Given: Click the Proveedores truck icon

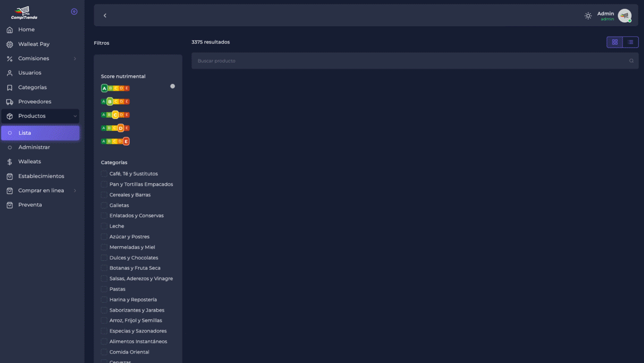Looking at the screenshot, I should pyautogui.click(x=8, y=101).
